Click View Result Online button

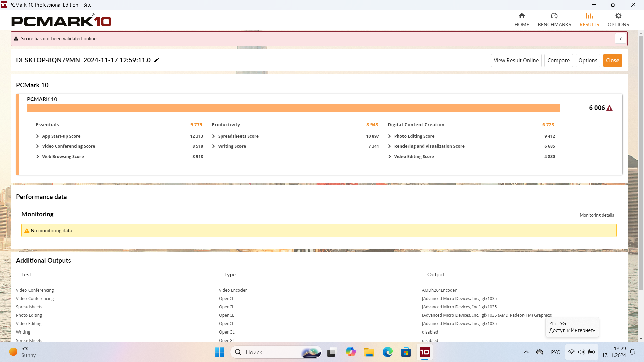coord(516,61)
